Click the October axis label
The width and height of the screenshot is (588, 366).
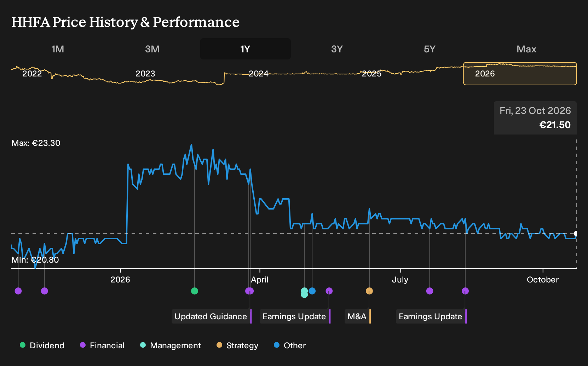(x=543, y=280)
